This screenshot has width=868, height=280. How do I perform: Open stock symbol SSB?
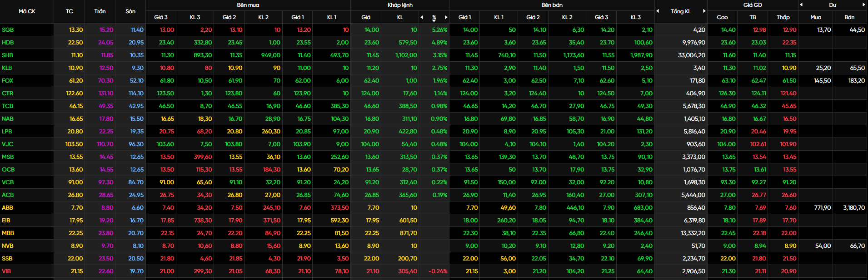coord(7,259)
